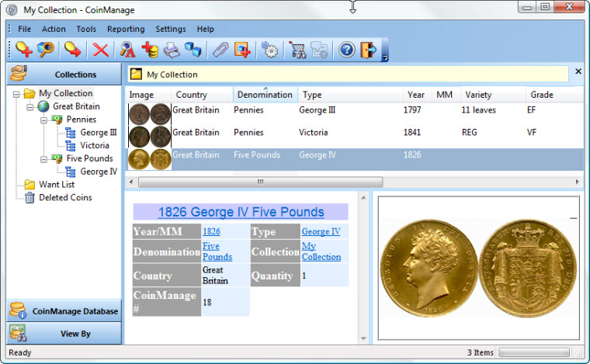Open the Reporting menu
This screenshot has width=590, height=364.
click(x=126, y=29)
